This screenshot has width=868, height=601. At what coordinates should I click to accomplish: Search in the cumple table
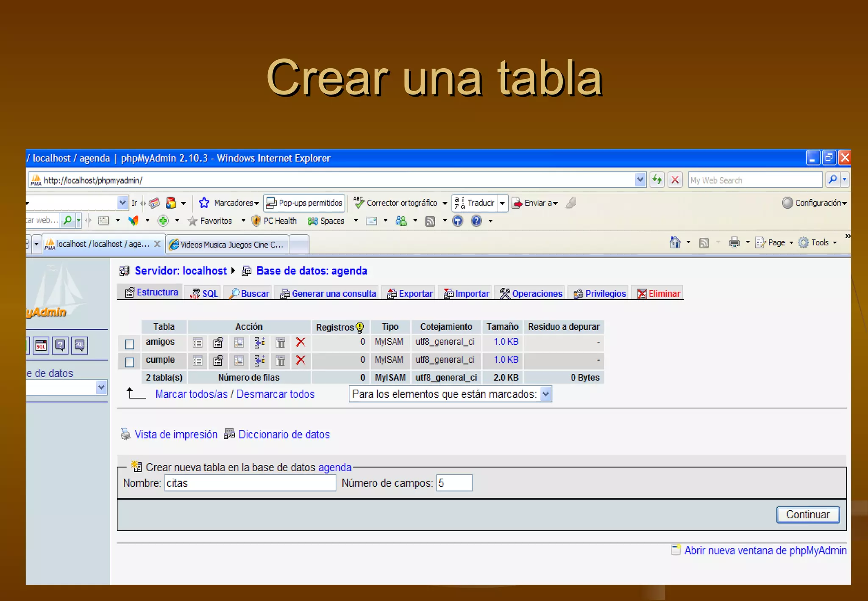[239, 361]
